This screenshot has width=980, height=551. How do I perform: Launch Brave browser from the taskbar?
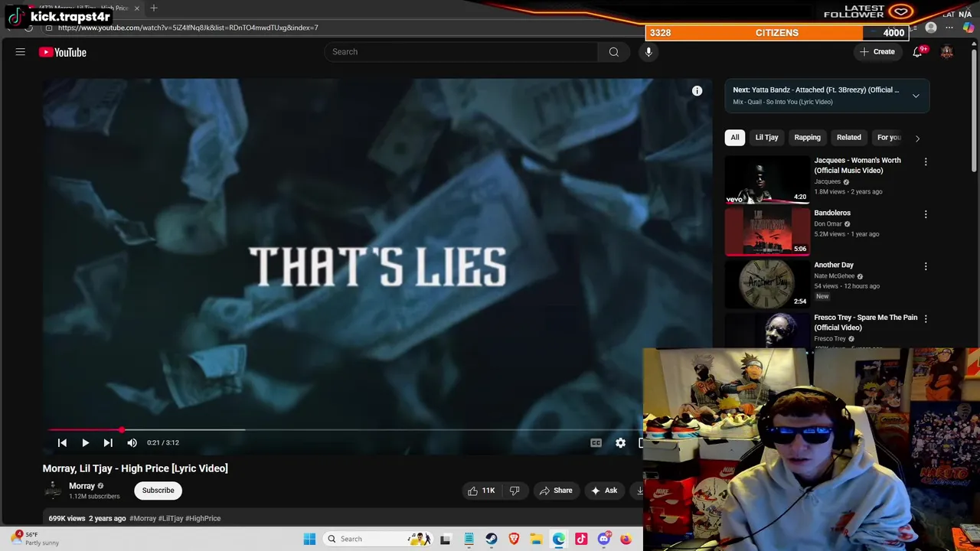(514, 539)
